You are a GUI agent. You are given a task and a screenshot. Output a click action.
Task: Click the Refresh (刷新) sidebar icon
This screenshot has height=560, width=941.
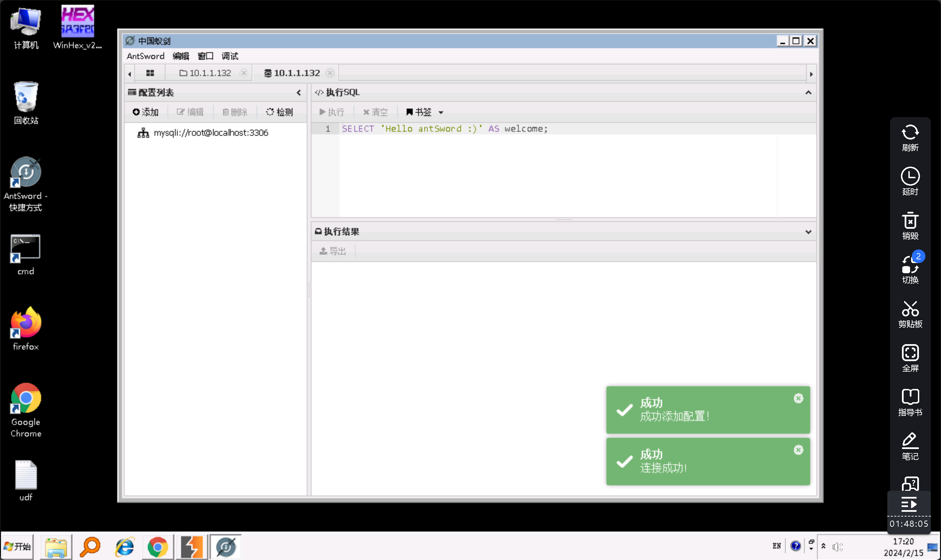pyautogui.click(x=910, y=138)
